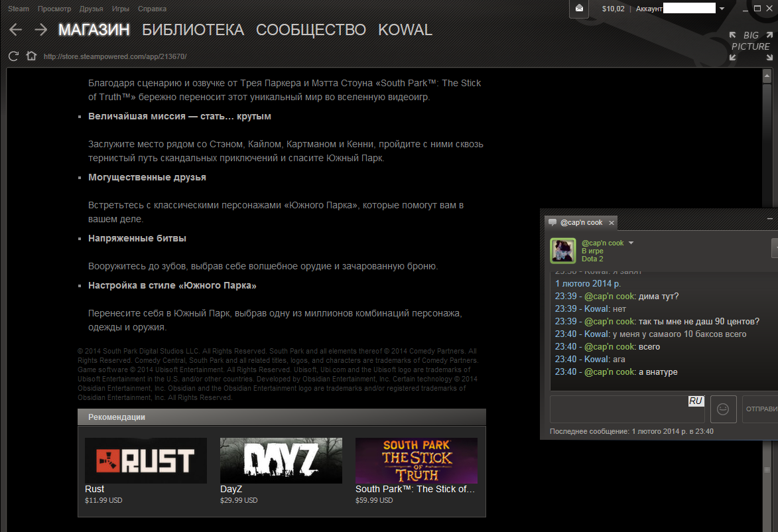Switch to Big Picture mode
Image resolution: width=778 pixels, height=532 pixels.
751,46
